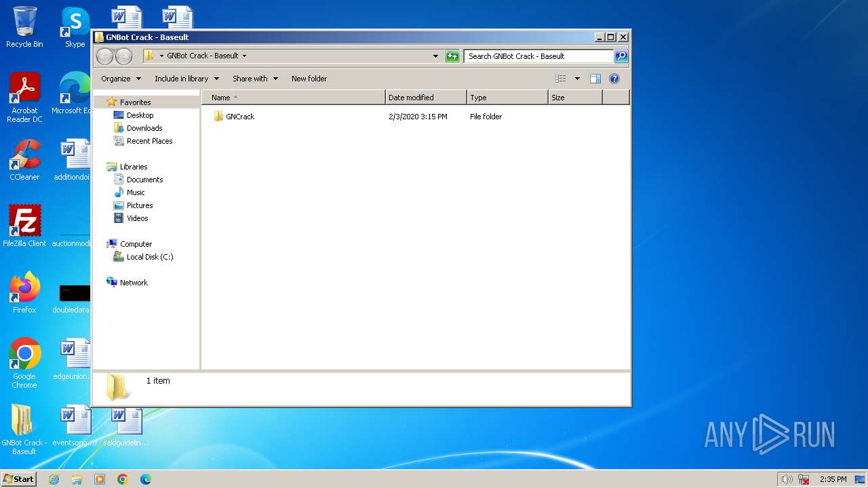Open Music library
868x488 pixels.
pyautogui.click(x=136, y=192)
